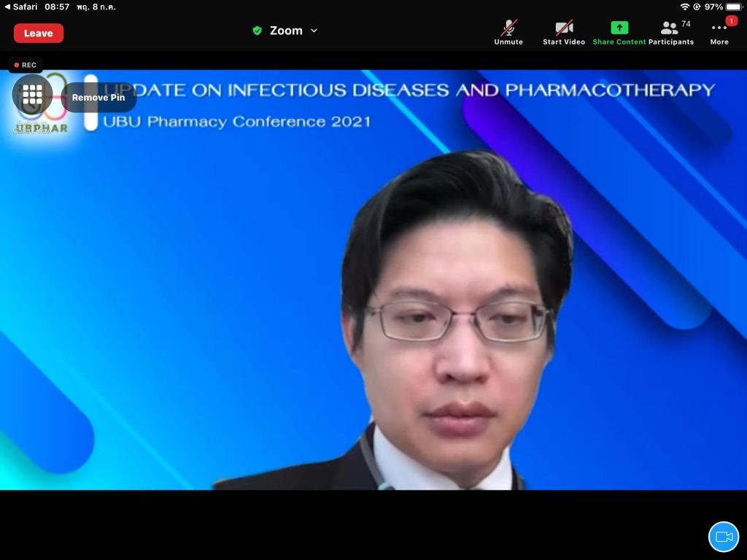Open the More options menu

click(719, 32)
